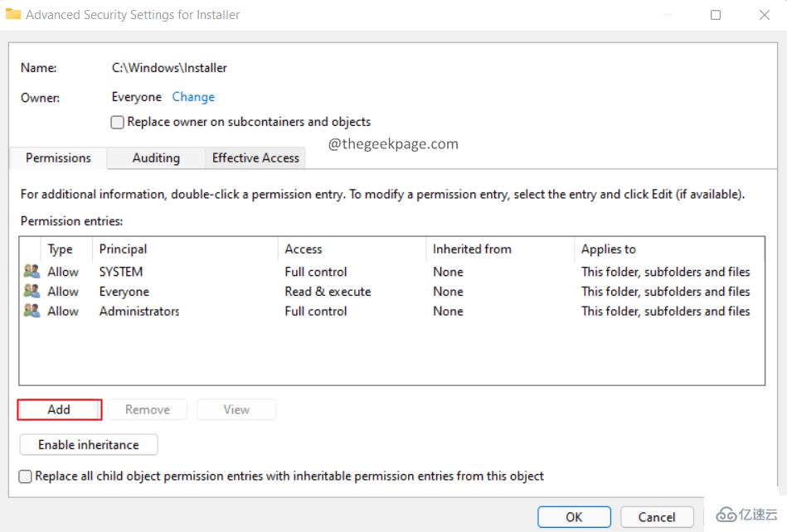The width and height of the screenshot is (787, 532).
Task: Sort by the Principal column header
Action: click(x=123, y=249)
